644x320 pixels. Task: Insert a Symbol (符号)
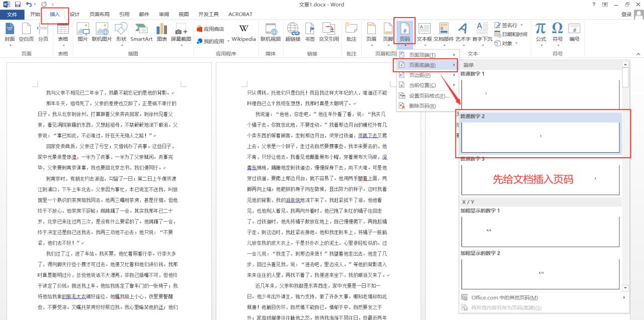557,33
